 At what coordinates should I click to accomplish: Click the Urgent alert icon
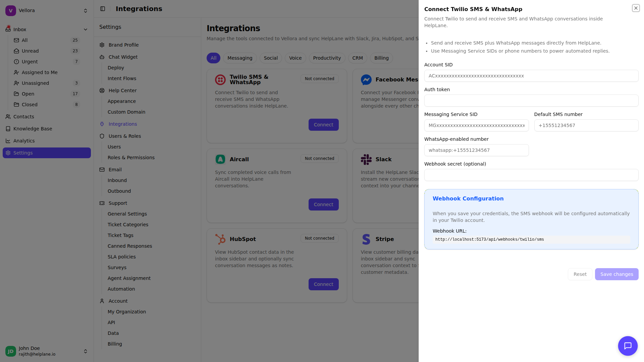pos(16,62)
